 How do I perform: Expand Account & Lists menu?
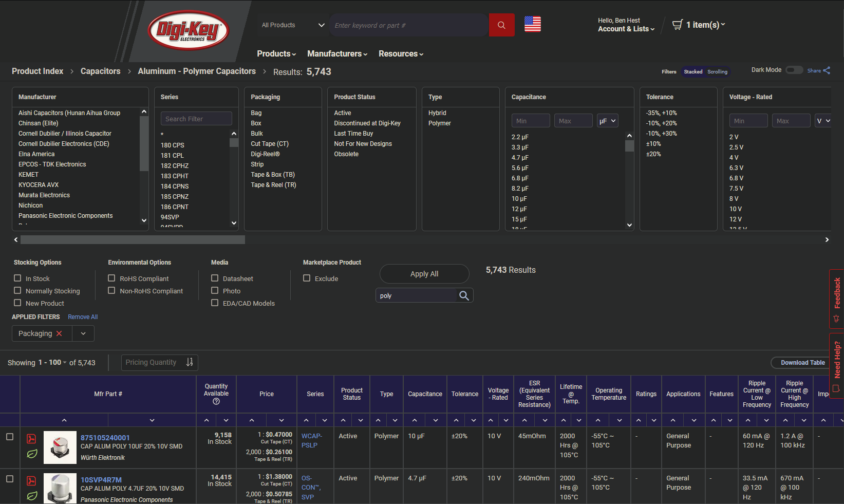click(x=626, y=29)
